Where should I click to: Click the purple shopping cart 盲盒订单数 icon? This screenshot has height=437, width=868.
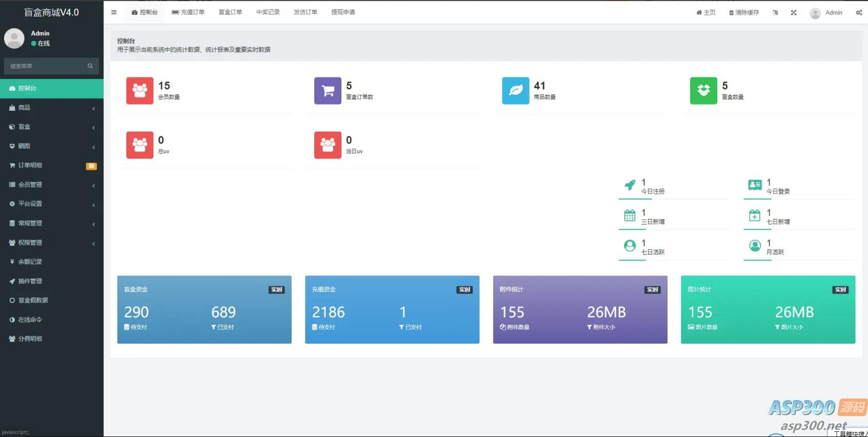click(x=328, y=91)
